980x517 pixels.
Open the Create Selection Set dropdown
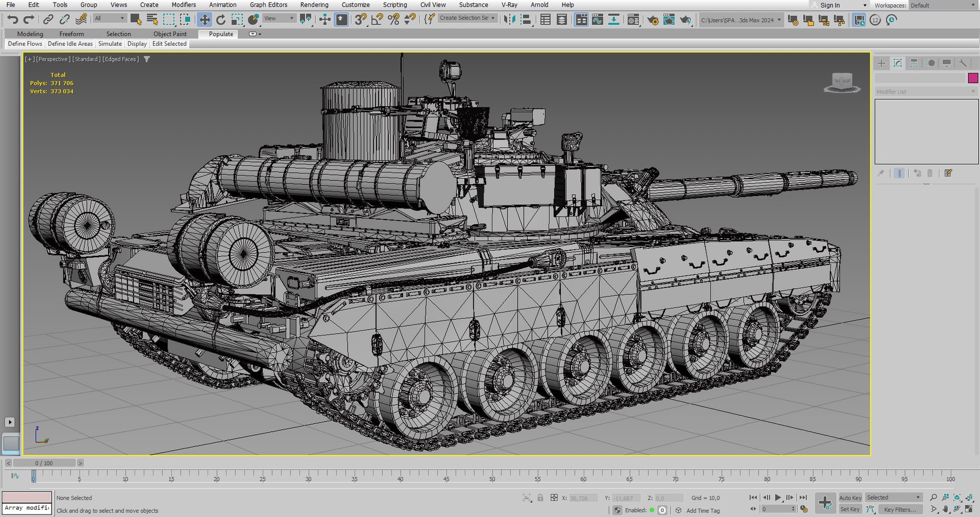click(x=467, y=18)
